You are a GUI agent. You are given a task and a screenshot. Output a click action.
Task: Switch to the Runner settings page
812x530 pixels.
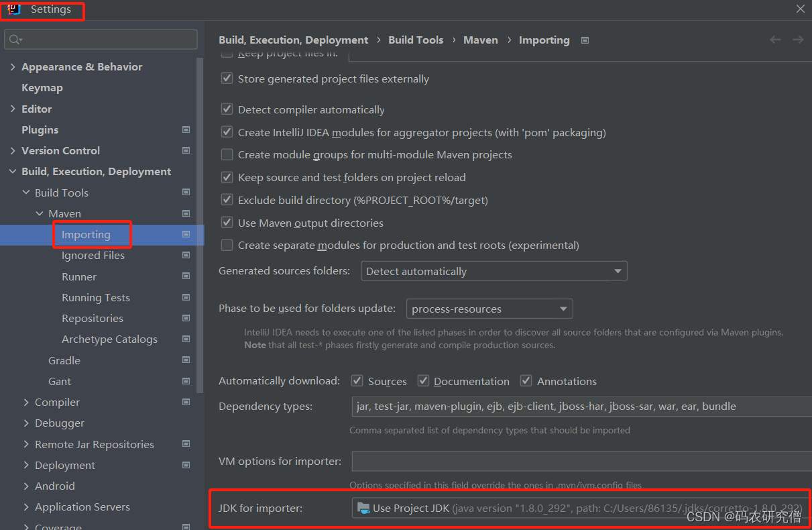(78, 276)
